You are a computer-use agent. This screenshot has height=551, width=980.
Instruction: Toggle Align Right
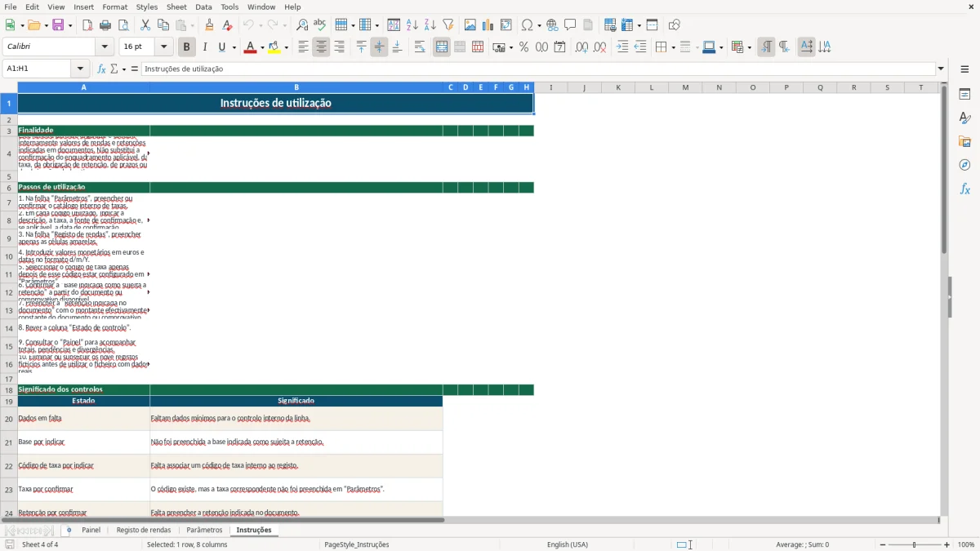(x=339, y=47)
